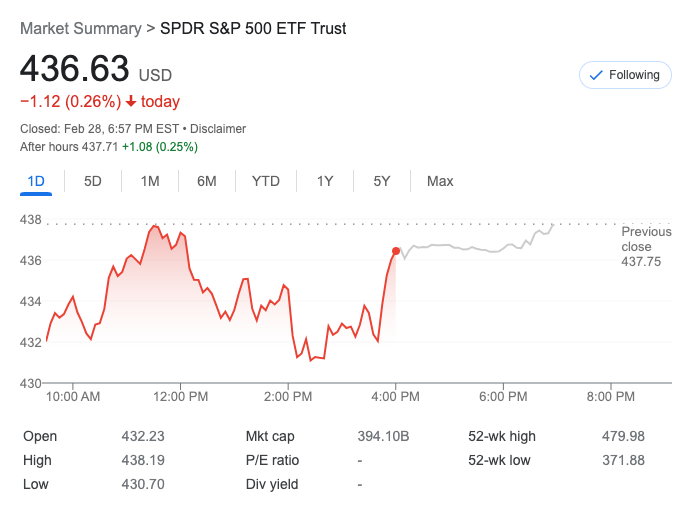Click the Mkt cap value 394.10B
697x511 pixels.
coord(384,436)
